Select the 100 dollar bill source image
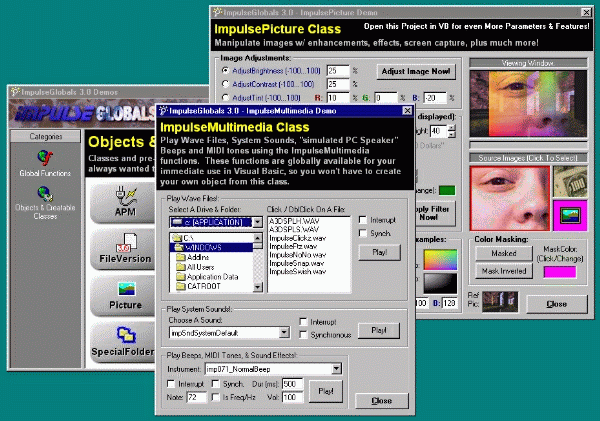Viewport: 600px width, 421px height. click(570, 181)
